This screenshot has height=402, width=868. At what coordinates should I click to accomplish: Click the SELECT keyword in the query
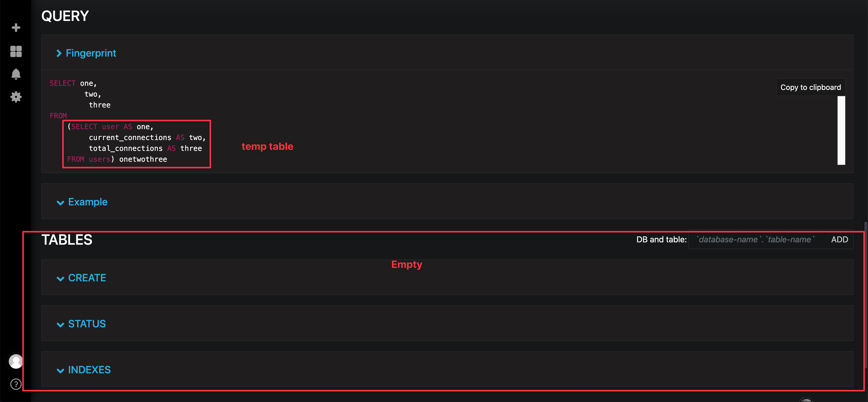coord(63,83)
